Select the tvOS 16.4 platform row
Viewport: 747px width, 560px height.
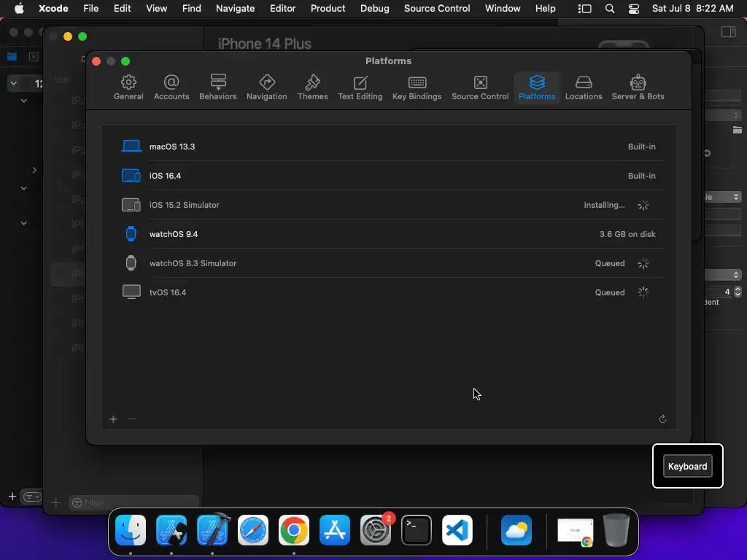(388, 292)
